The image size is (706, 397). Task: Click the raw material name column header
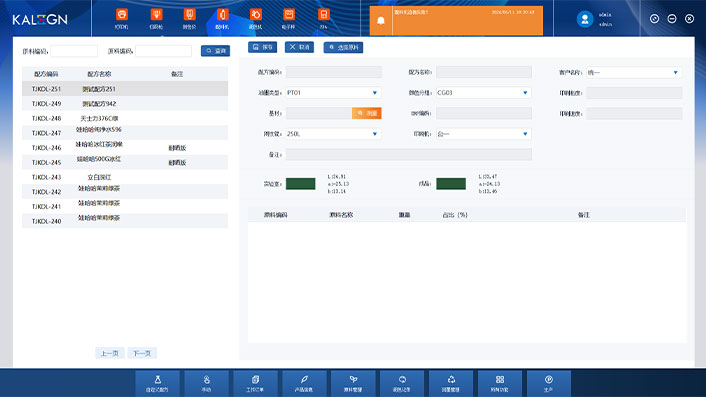click(x=341, y=215)
